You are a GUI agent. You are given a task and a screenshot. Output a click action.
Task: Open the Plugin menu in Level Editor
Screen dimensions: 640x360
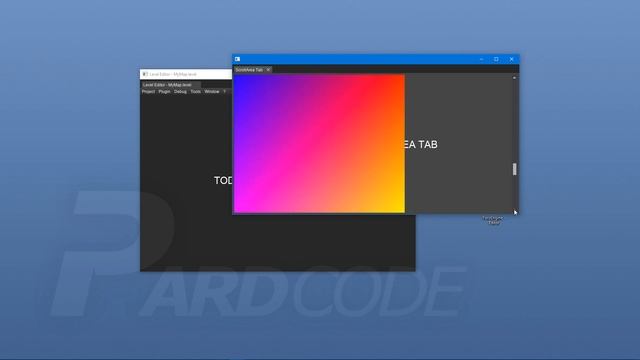click(x=164, y=92)
